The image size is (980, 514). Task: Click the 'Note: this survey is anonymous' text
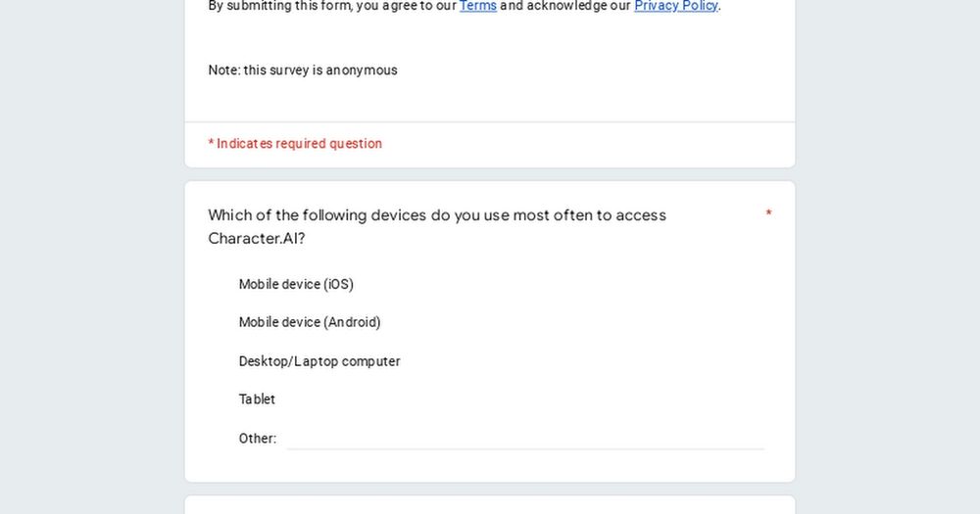pyautogui.click(x=303, y=70)
